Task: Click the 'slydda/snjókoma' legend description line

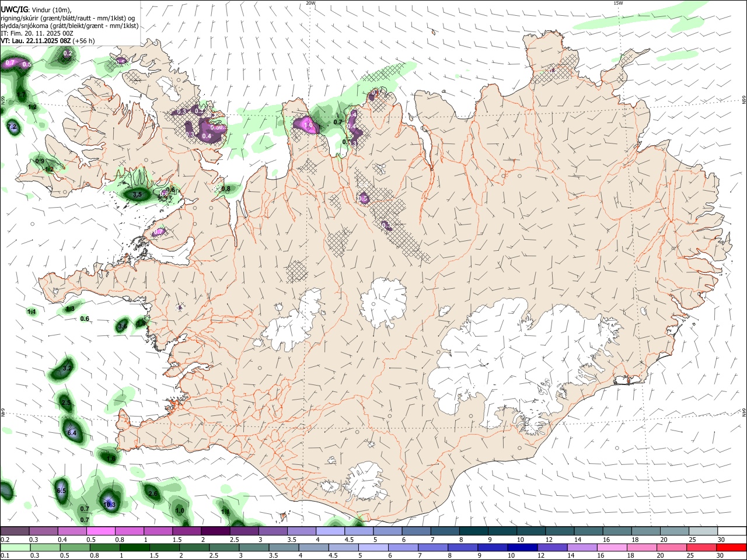Action: coord(69,26)
